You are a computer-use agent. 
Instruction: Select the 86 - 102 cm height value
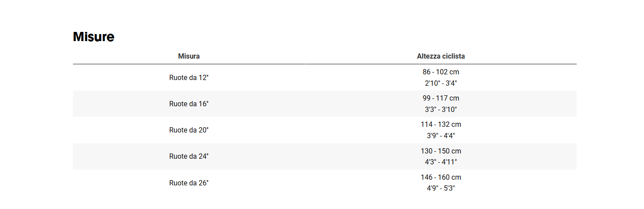pyautogui.click(x=441, y=72)
